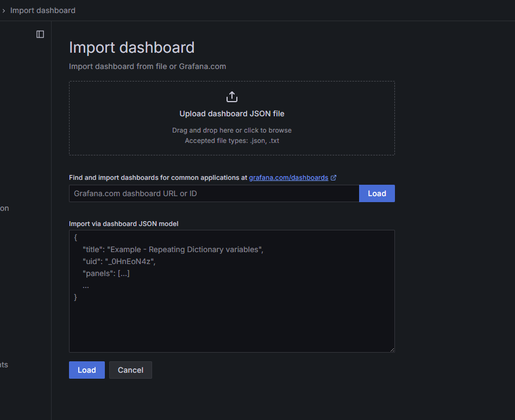Screen dimensions: 515x420
Task: Click the 'Find and import dashboards' label text
Action: pos(158,178)
